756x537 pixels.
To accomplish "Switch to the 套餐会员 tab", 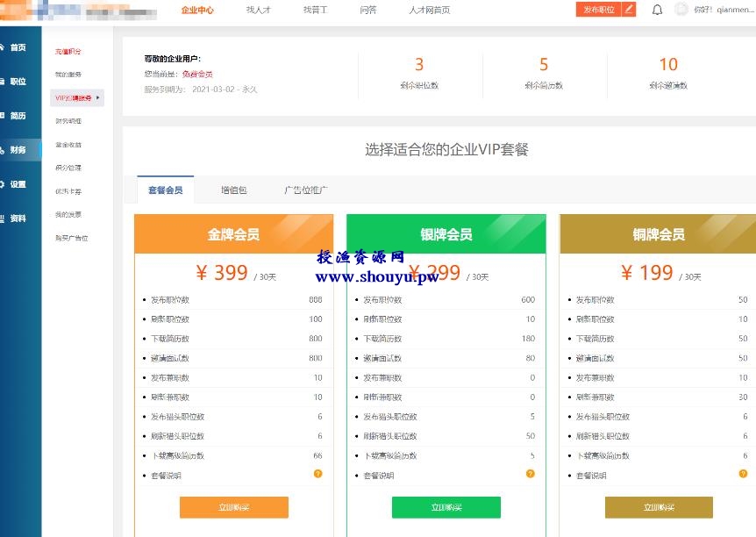I will click(166, 190).
